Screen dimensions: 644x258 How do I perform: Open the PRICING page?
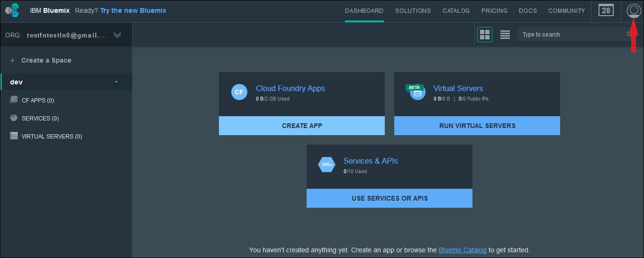(x=494, y=10)
